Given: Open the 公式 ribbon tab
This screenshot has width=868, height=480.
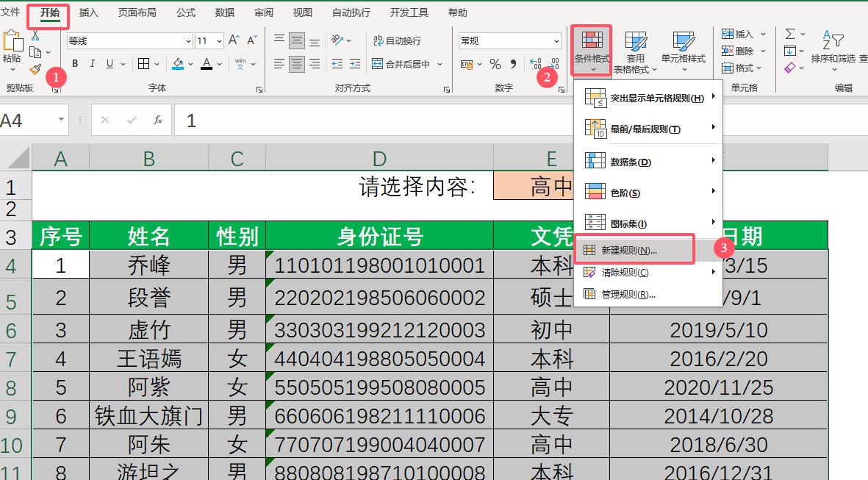Looking at the screenshot, I should click(186, 12).
